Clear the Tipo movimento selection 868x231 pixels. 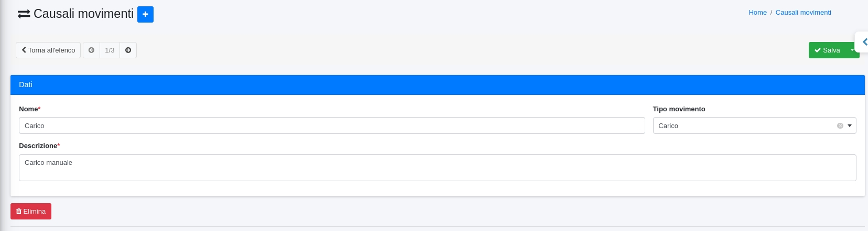point(840,126)
